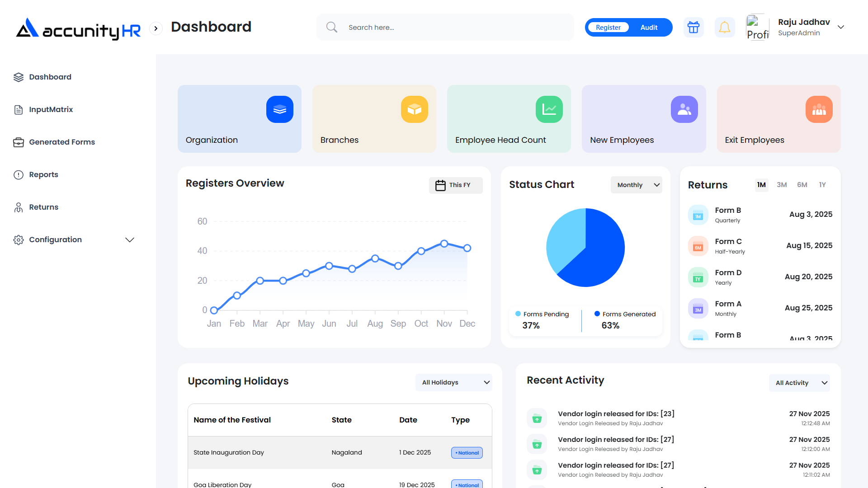The height and width of the screenshot is (488, 868).
Task: Click the Organization card layers icon
Action: click(x=279, y=109)
